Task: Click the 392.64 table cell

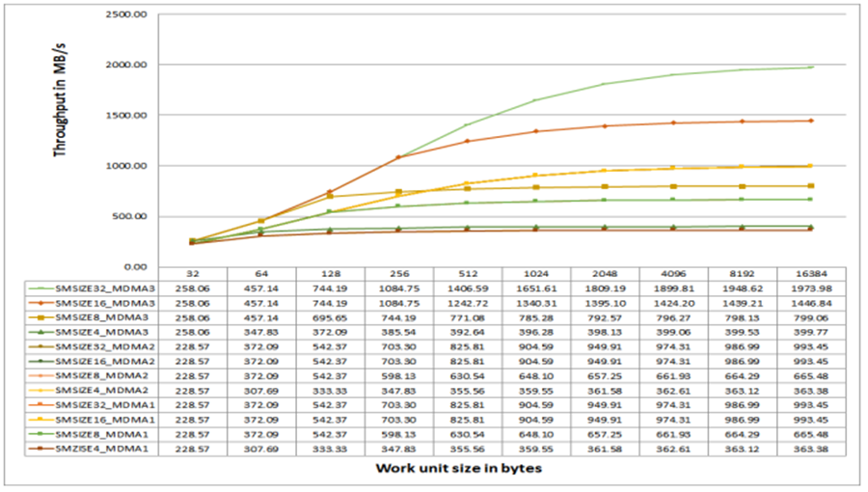Action: click(468, 332)
